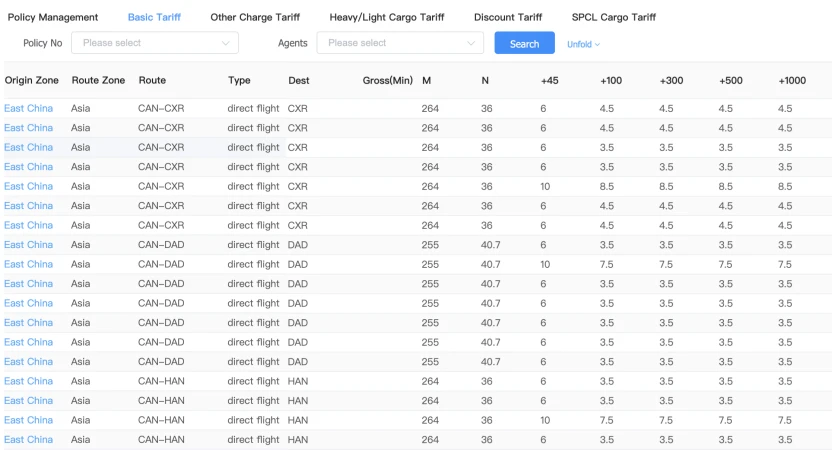
Task: Go to Heavy/Light Cargo Tariff tab
Action: pos(387,17)
